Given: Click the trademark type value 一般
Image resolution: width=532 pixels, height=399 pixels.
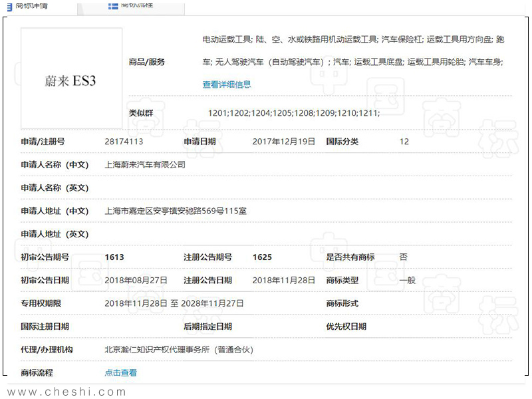Looking at the screenshot, I should 408,280.
